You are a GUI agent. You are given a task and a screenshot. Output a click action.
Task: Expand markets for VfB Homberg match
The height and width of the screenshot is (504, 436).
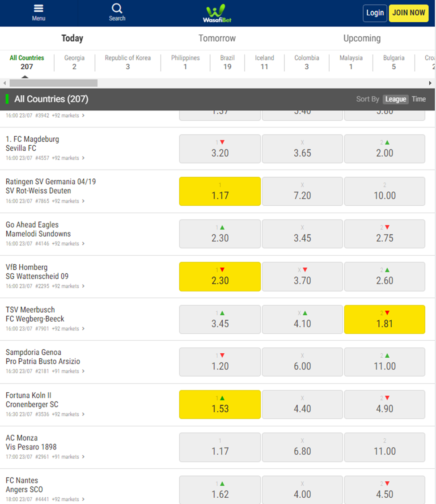[68, 286]
